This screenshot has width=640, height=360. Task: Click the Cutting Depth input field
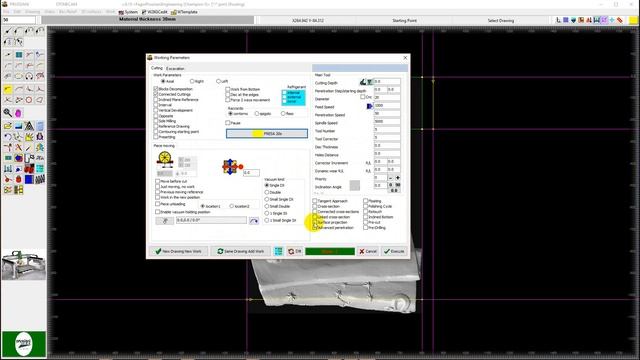point(387,82)
